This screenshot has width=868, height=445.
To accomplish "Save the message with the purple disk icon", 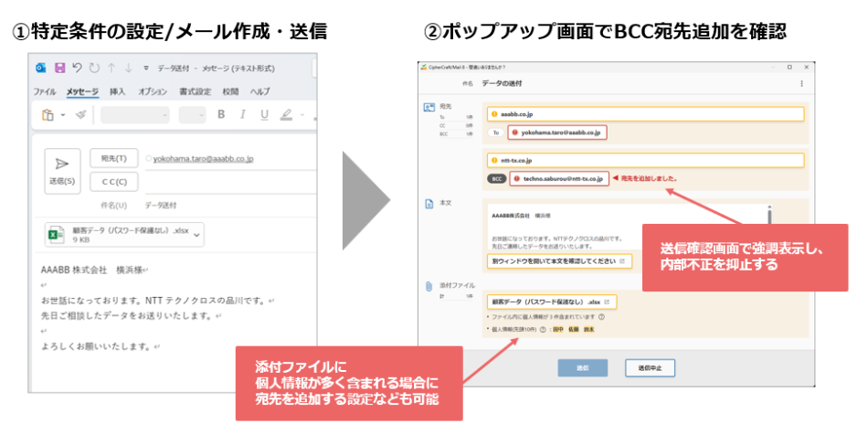I will coord(59,68).
